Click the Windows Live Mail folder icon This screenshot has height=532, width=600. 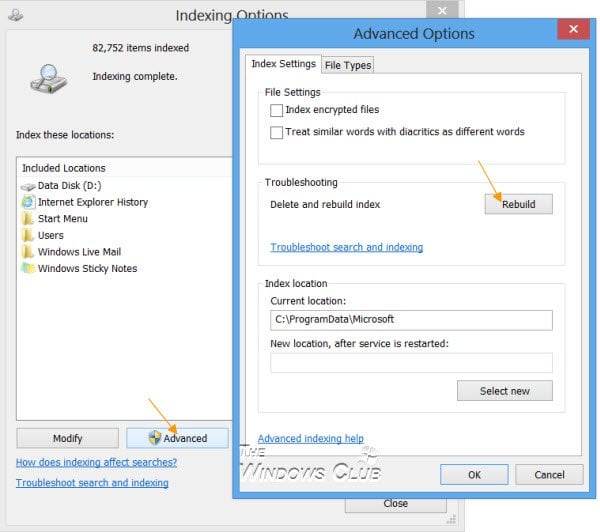tap(28, 252)
